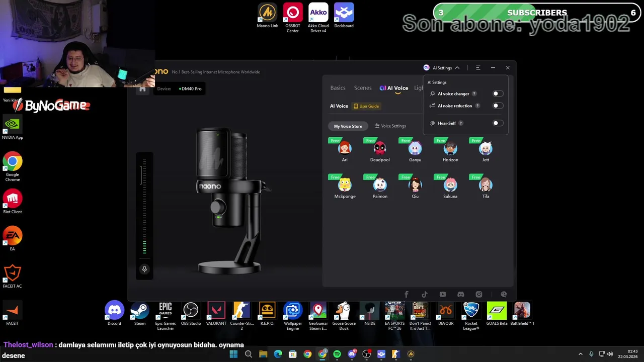Viewport: 644px width, 362px height.
Task: Show hidden icons in system tray
Action: tap(580, 354)
